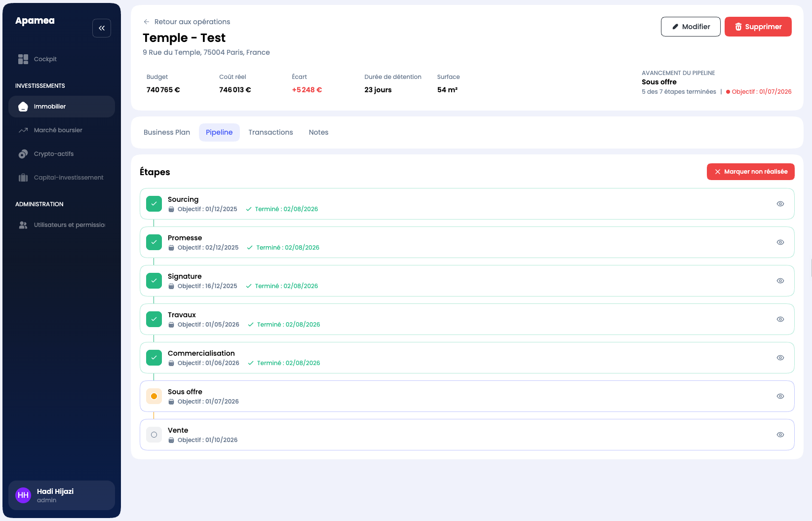Open Cockpit dashboard icon in sidebar

[x=23, y=59]
